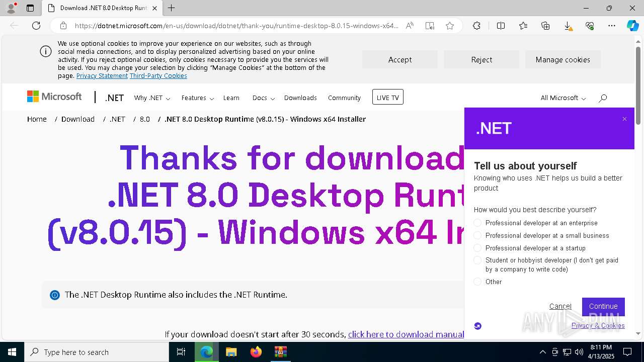Image resolution: width=644 pixels, height=362 pixels.
Task: Enter Immersive Reader icon
Action: (x=430, y=26)
